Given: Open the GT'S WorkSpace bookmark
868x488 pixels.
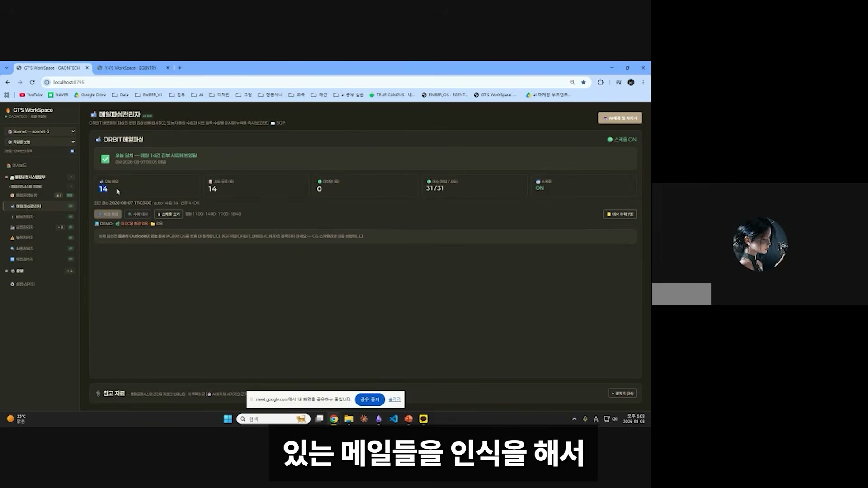Looking at the screenshot, I should [495, 95].
